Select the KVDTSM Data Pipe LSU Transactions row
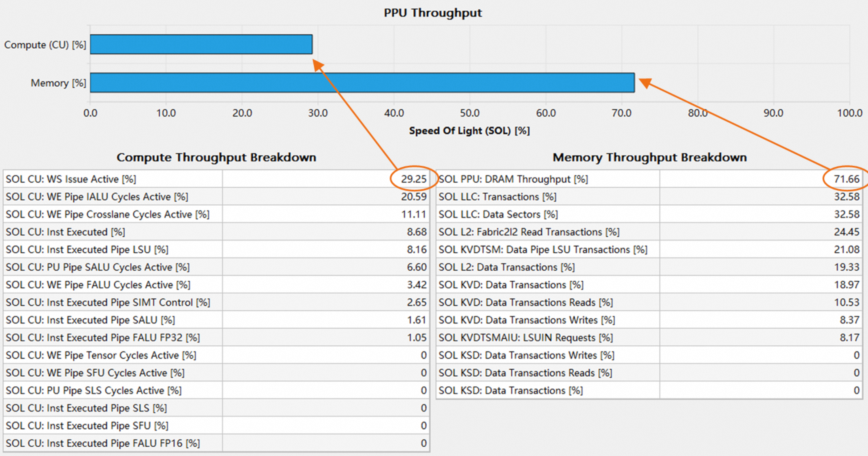Screen dimensions: 868x456 click(542, 249)
